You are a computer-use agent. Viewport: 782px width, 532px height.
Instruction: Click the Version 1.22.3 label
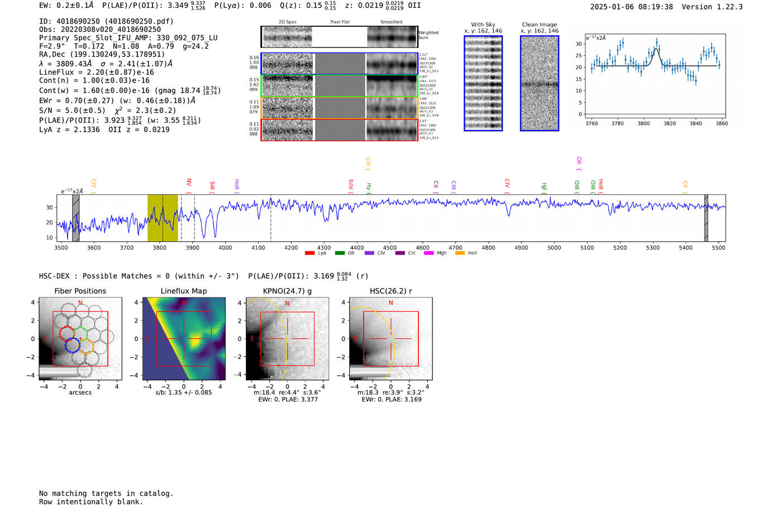712,7
